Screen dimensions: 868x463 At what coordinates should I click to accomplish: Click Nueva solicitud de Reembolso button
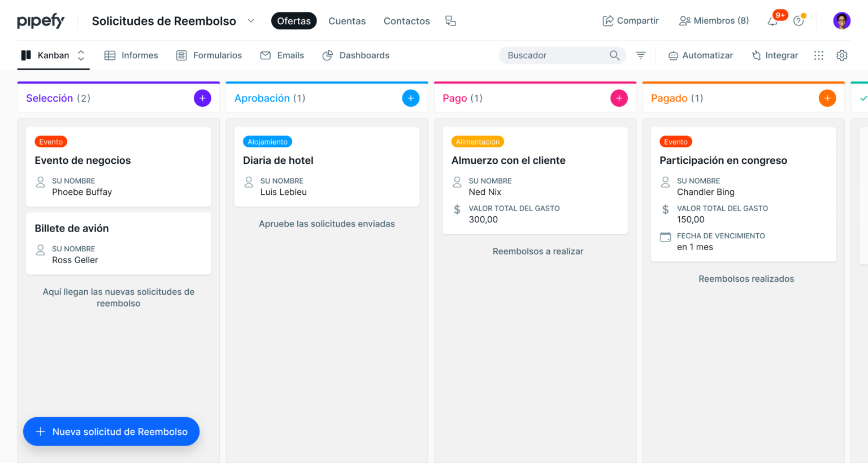[x=111, y=431]
